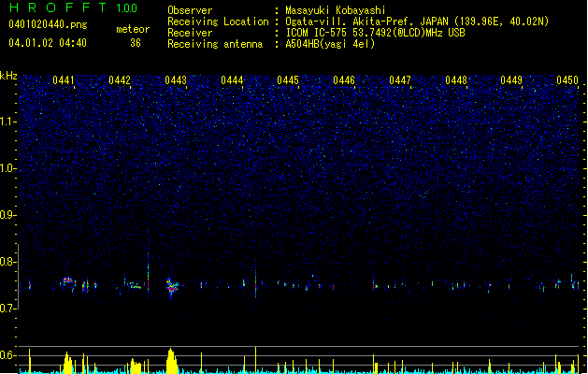Click the A504HB(yagi 4el) antenna text
This screenshot has height=374, width=588.
point(330,44)
